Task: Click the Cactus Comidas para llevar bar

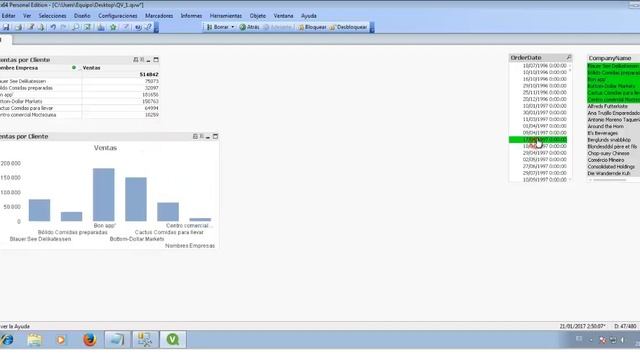Action: [168, 212]
